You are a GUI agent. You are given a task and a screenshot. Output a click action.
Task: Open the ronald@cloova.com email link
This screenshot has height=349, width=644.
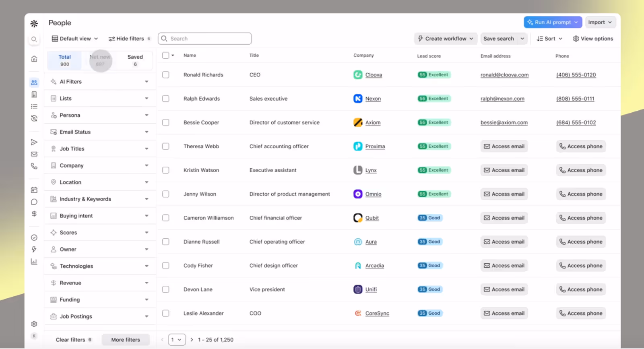pos(504,75)
